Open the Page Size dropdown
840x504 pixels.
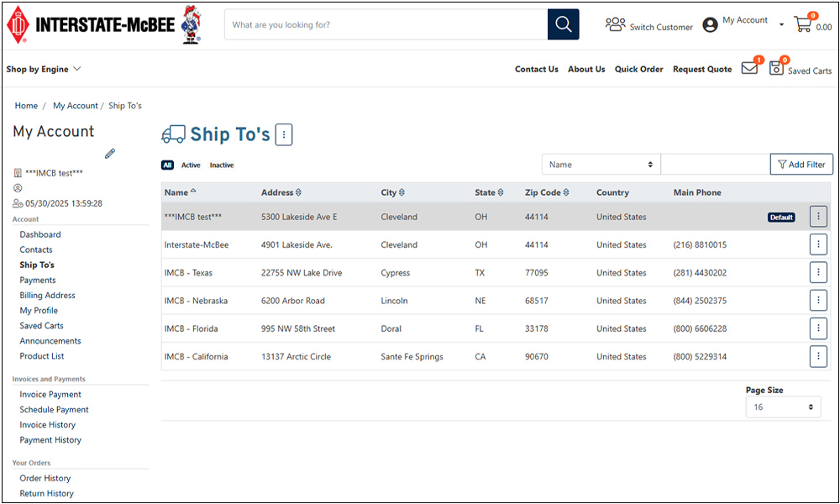[783, 407]
